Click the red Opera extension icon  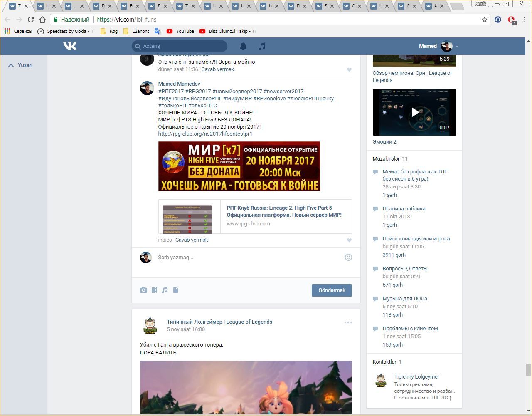(x=512, y=20)
